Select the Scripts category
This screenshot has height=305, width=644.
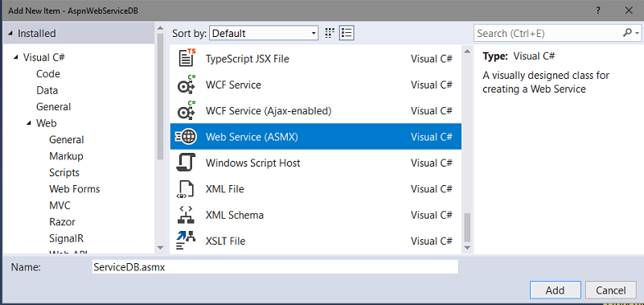click(x=64, y=173)
